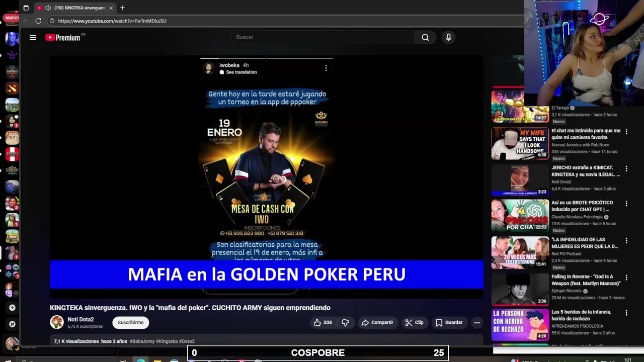Play the JERICHO 3:23 thumbnail

click(x=520, y=180)
